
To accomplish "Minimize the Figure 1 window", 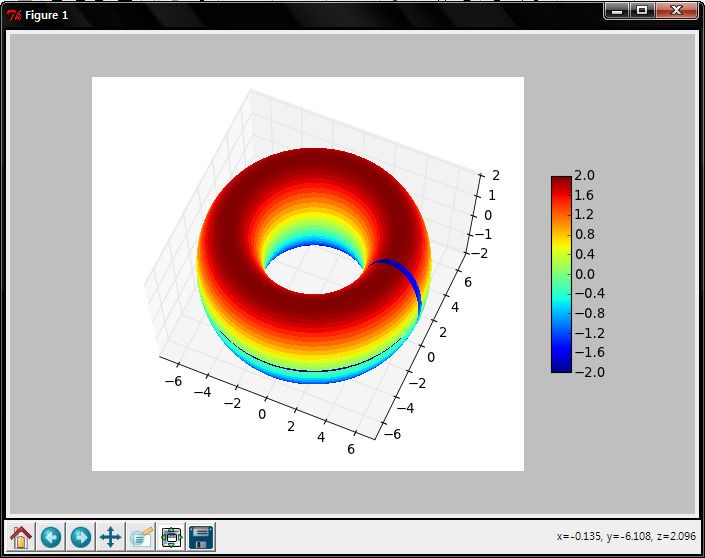I will (617, 10).
